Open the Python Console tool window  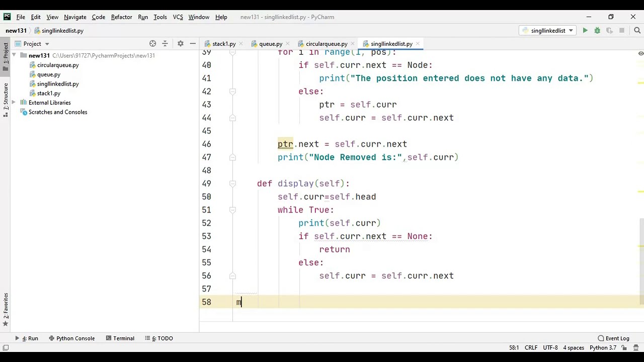[71, 338]
